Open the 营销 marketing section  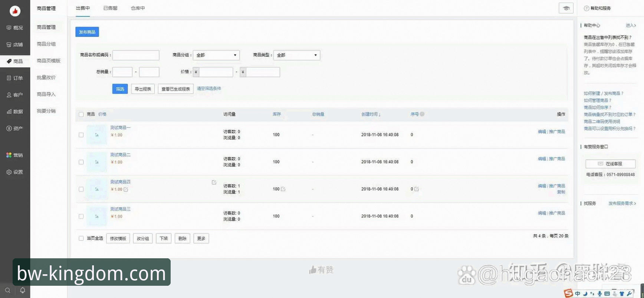(x=15, y=155)
